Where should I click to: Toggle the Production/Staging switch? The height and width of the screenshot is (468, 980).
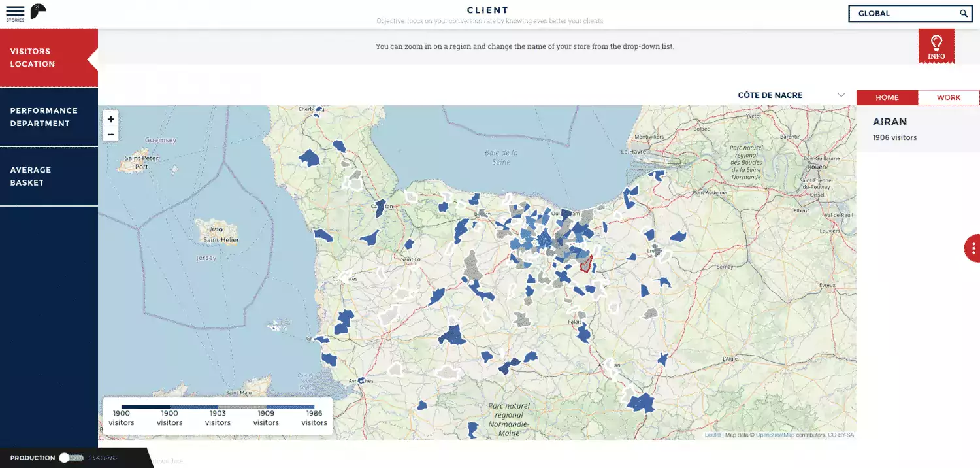click(x=71, y=458)
